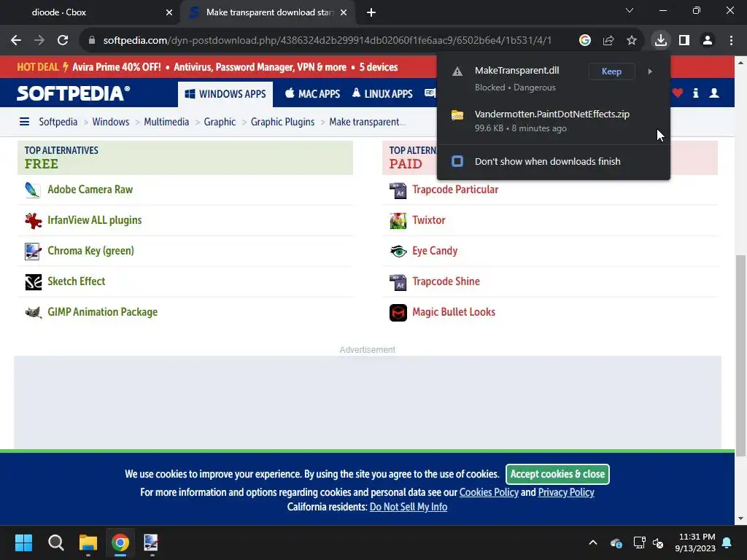Click the zip folder icon for Vandermotten file
This screenshot has height=560, width=747.
[x=457, y=115]
